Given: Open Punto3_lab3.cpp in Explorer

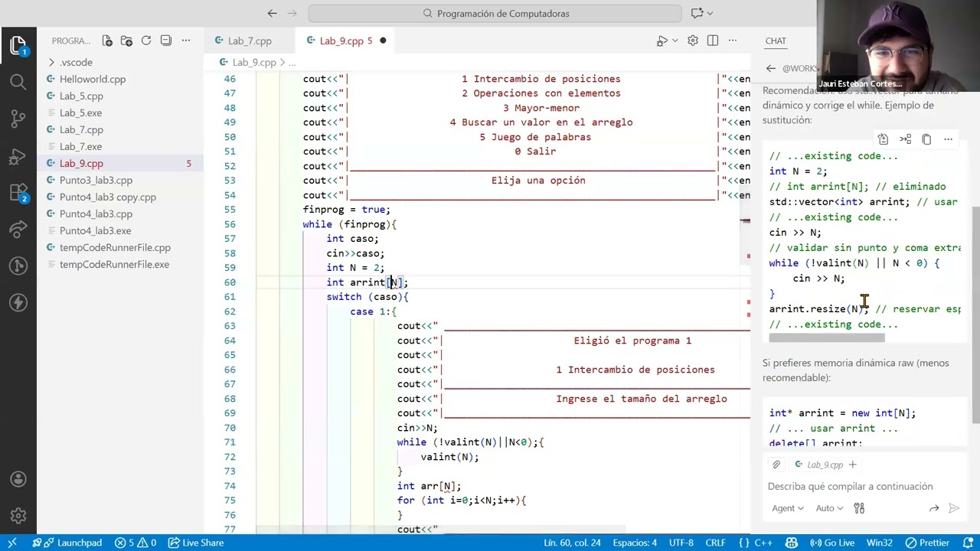Looking at the screenshot, I should 96,181.
